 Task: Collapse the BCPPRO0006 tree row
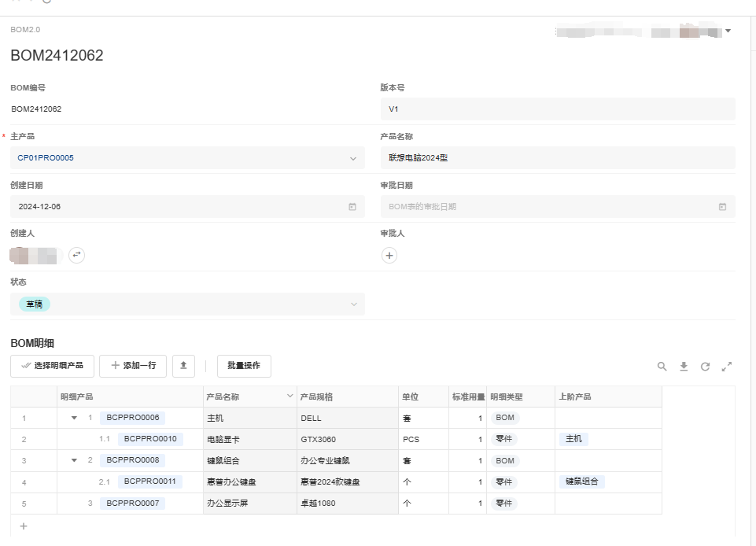point(75,418)
